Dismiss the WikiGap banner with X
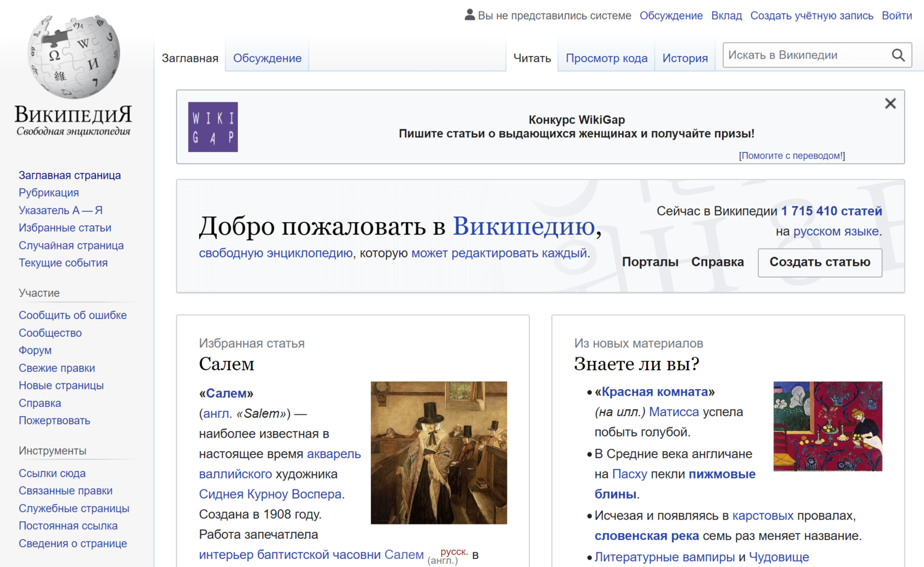The image size is (924, 567). 890,103
